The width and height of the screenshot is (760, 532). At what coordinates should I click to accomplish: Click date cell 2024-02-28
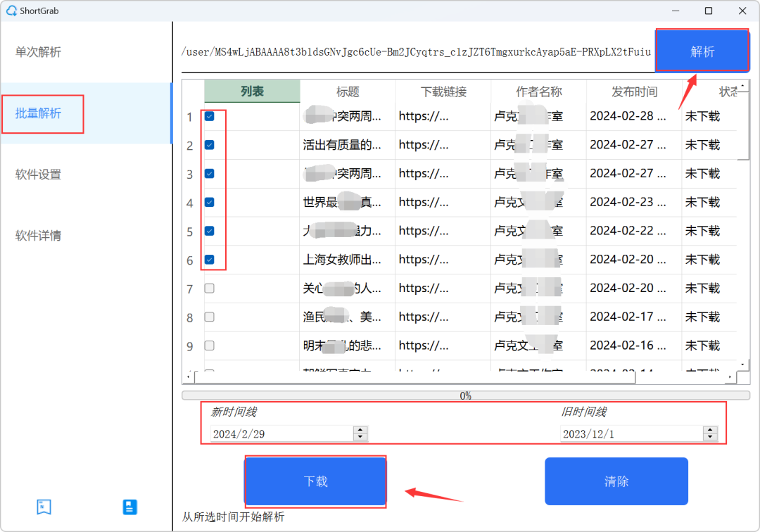point(634,116)
